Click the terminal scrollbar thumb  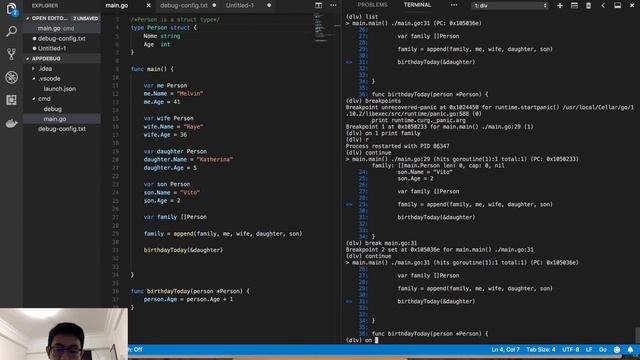[x=637, y=335]
